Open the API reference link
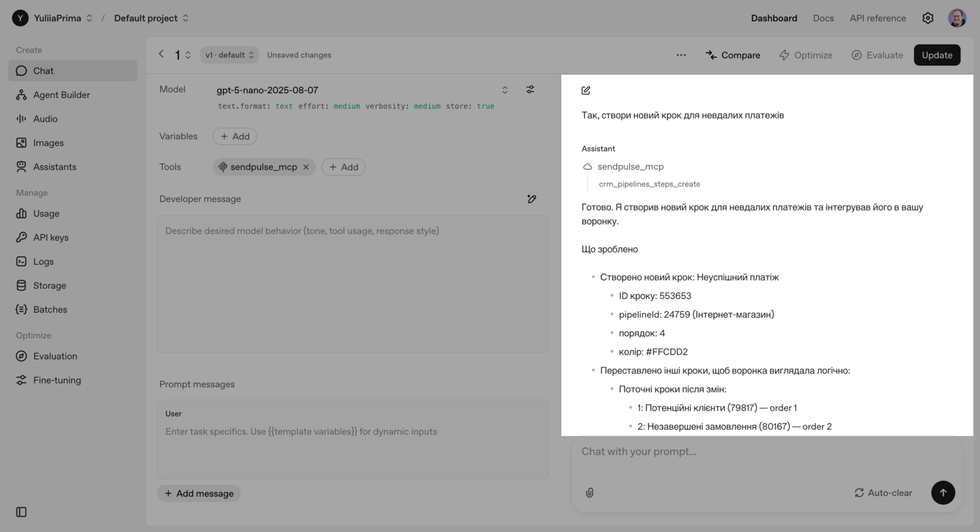Image resolution: width=980 pixels, height=532 pixels. click(877, 18)
